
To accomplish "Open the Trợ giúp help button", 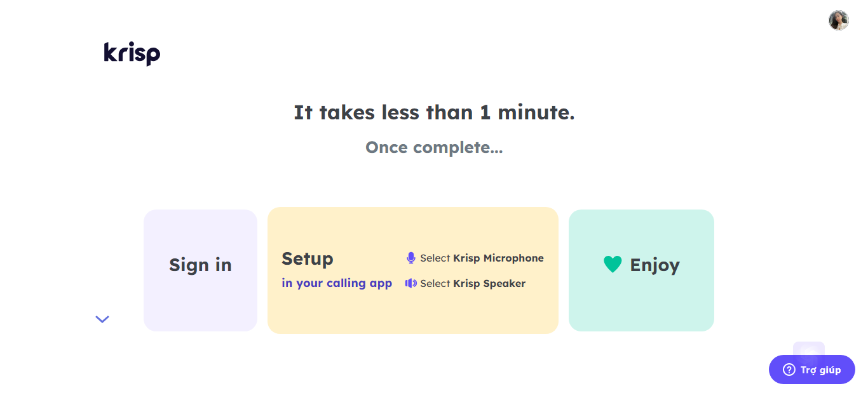I will [812, 370].
